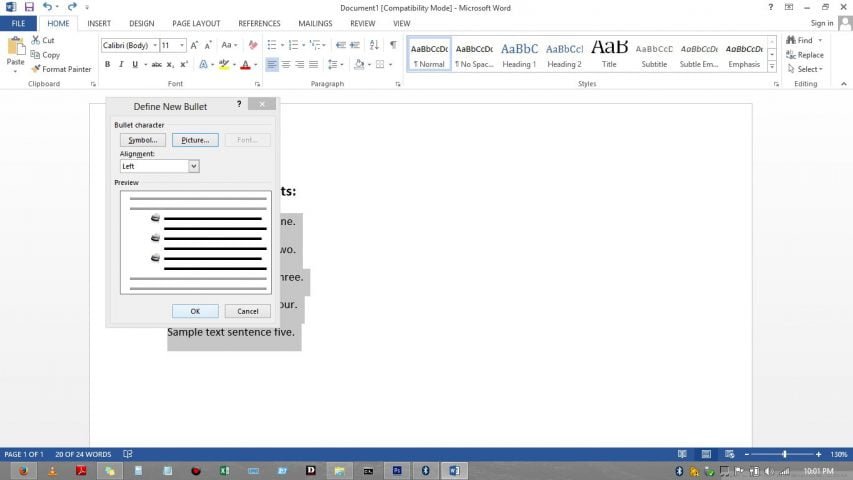Click the Borders icon
This screenshot has width=853, height=480.
380,64
